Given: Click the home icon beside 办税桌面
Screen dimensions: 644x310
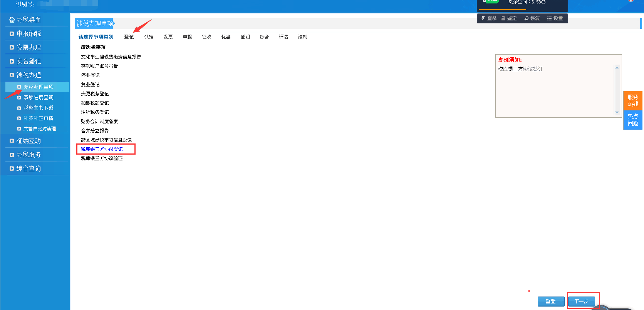Looking at the screenshot, I should [12, 20].
